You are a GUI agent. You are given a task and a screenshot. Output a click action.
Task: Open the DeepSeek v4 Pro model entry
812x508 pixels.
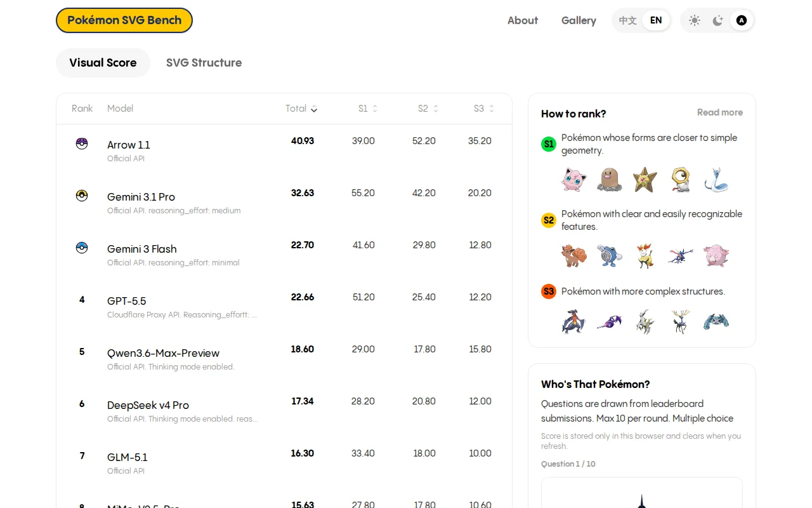coord(148,405)
